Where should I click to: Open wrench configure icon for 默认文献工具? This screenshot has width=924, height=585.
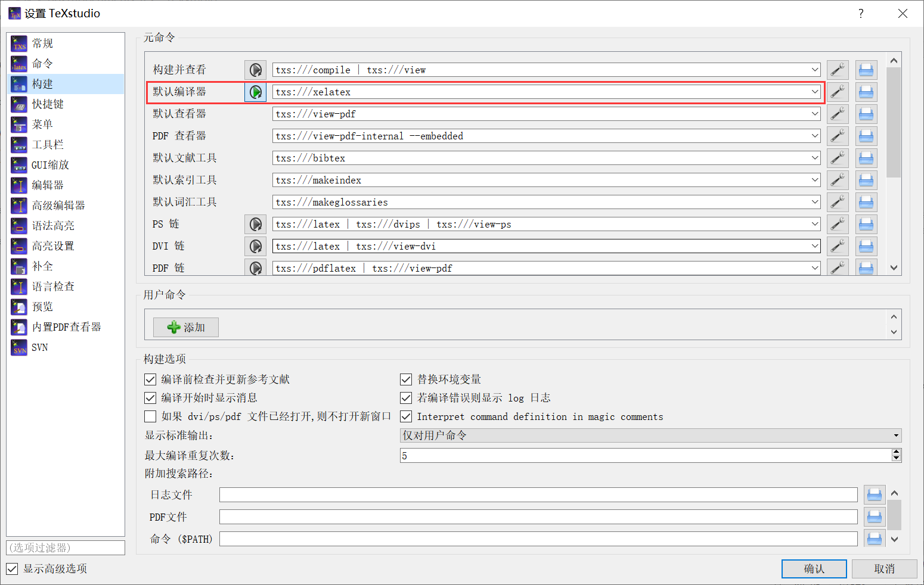[838, 158]
